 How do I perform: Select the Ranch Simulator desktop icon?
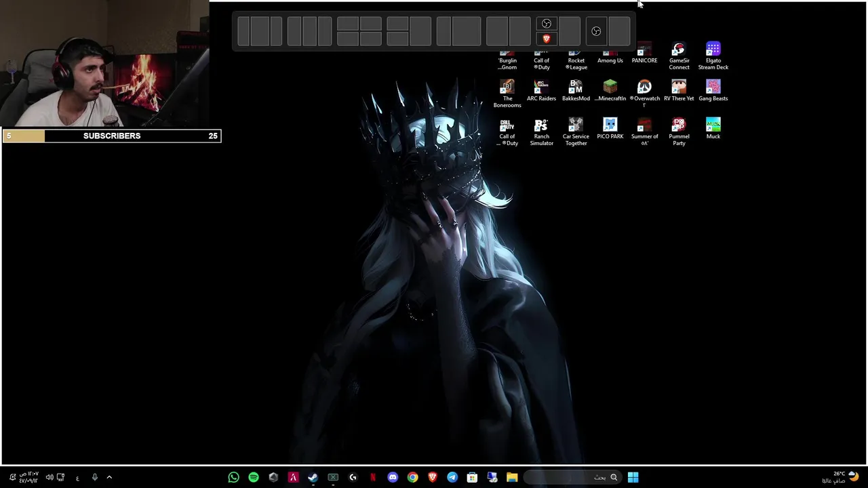click(541, 132)
